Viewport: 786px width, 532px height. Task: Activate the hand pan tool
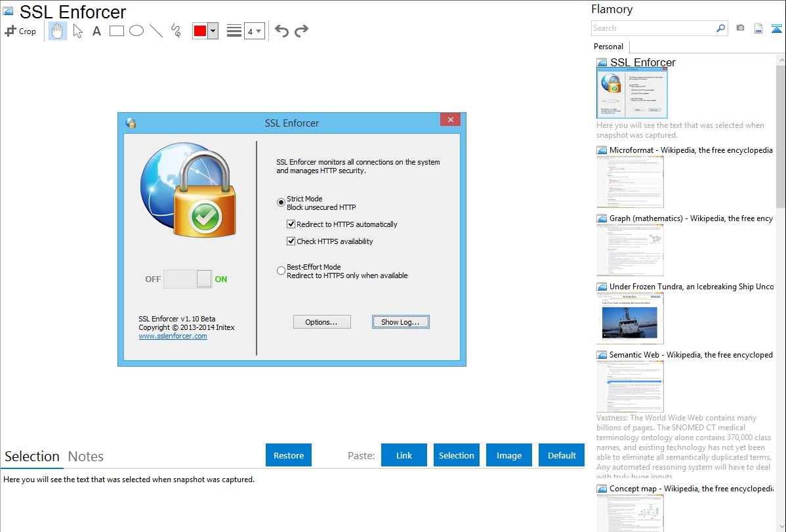(x=57, y=31)
